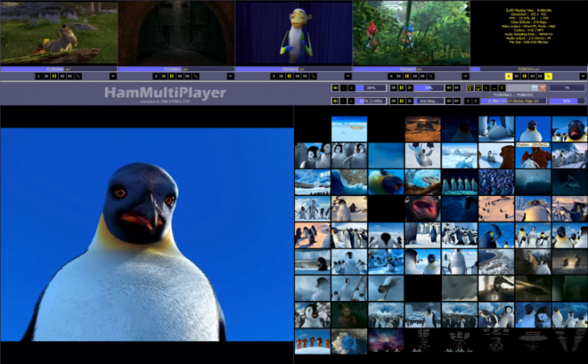Open thumbnail of red-suited people on snow
Image resolution: width=588 pixels, height=364 pixels.
(x=313, y=341)
